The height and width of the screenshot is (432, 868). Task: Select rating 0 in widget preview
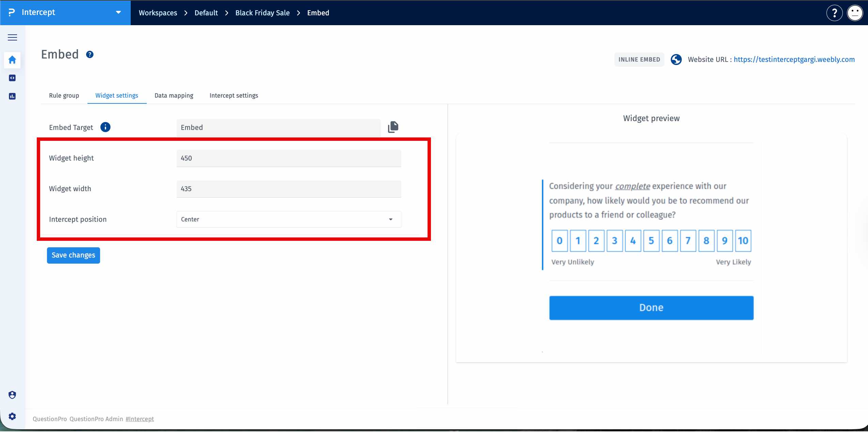560,241
